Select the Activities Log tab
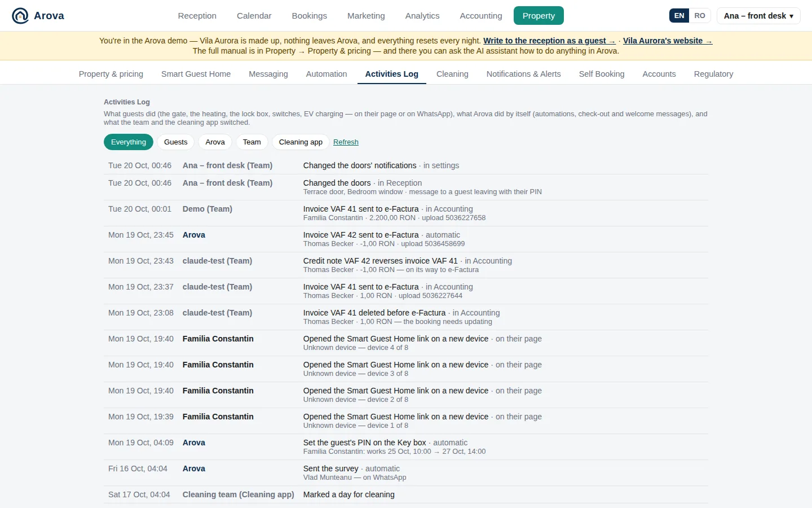The height and width of the screenshot is (508, 812). coord(391,74)
